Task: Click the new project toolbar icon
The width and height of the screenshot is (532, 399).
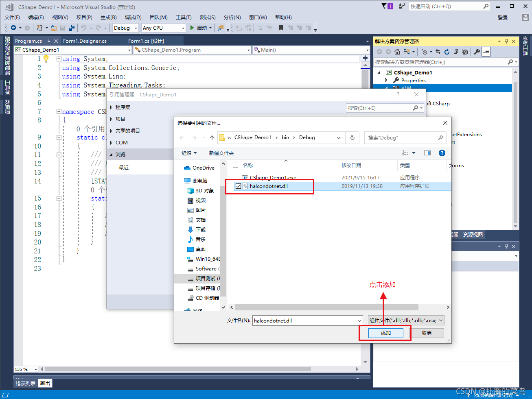Action: pyautogui.click(x=39, y=28)
